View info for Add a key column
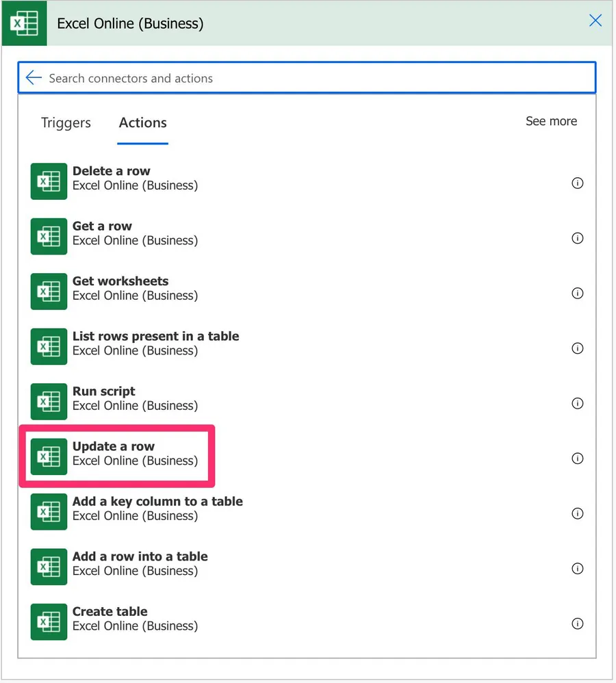The height and width of the screenshot is (683, 616). tap(577, 513)
